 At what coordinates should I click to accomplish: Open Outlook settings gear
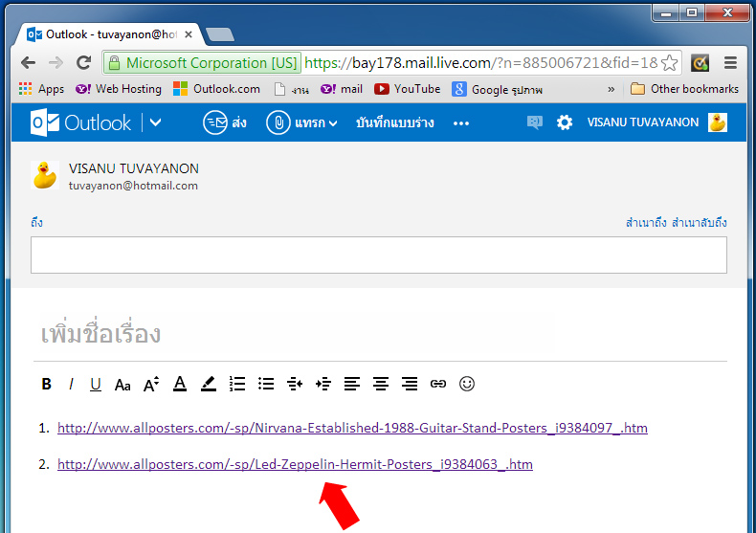(x=565, y=122)
